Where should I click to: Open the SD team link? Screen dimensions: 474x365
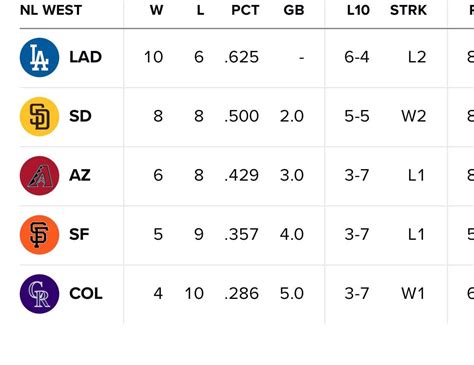[80, 116]
